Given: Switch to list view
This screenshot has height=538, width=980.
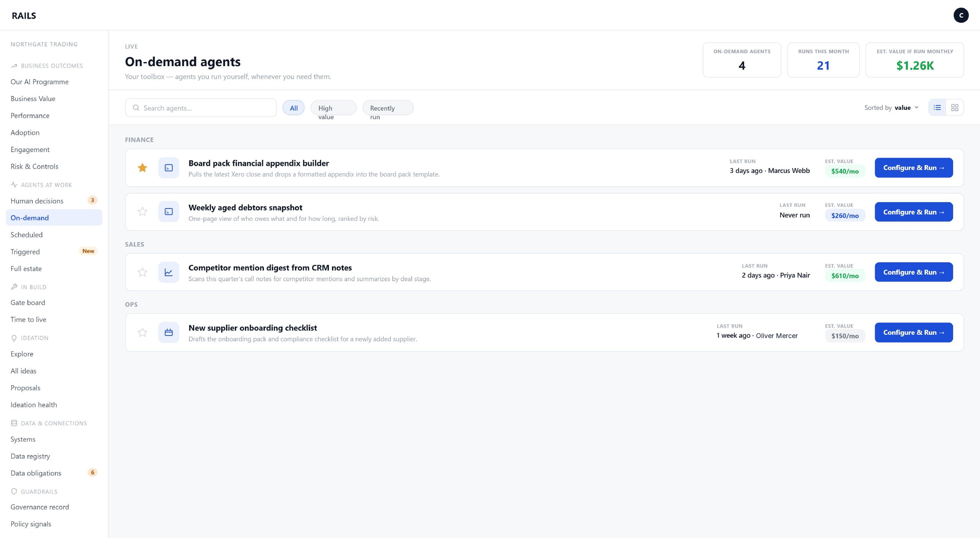Looking at the screenshot, I should coord(937,107).
